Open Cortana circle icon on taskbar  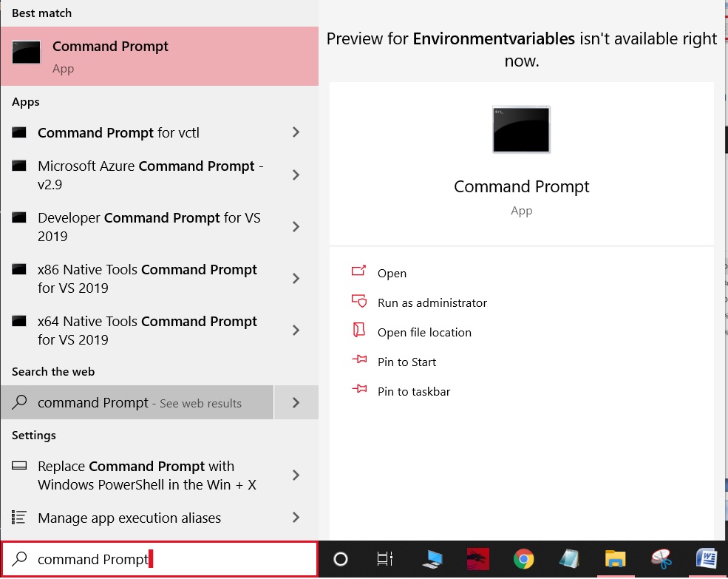click(340, 559)
